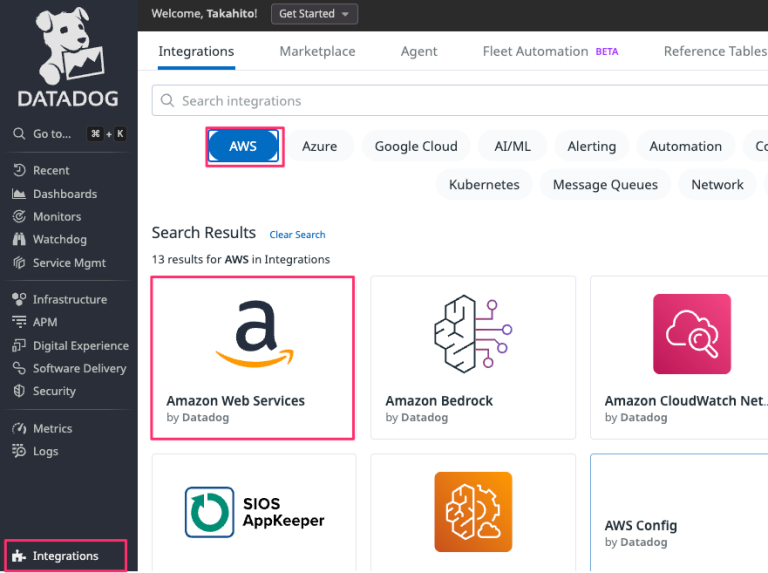
Task: Click into the Search integrations field
Action: [x=460, y=101]
